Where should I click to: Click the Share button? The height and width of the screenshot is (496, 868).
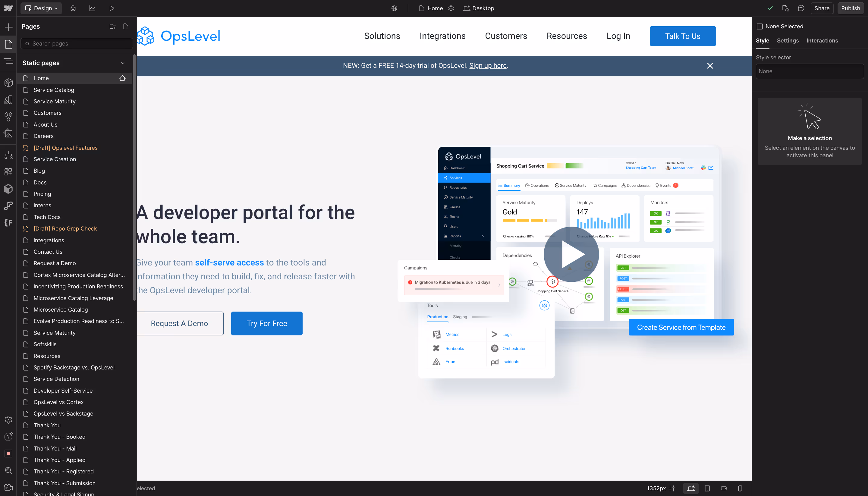pos(822,8)
